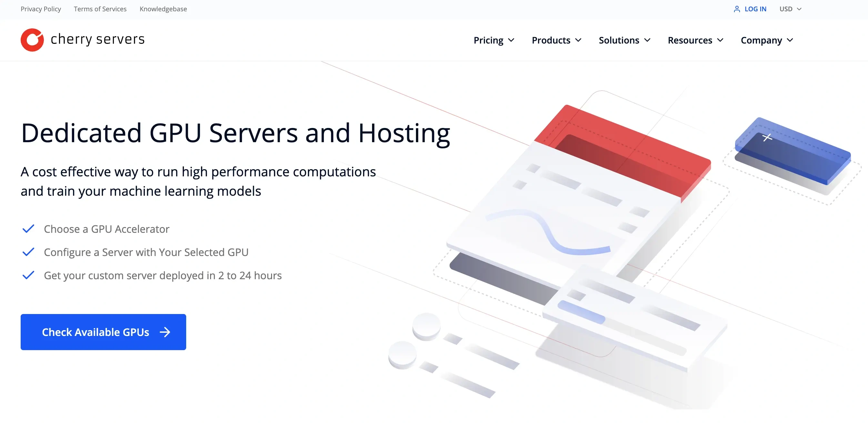The image size is (868, 423).
Task: Open the Resources navigation menu
Action: click(x=695, y=40)
